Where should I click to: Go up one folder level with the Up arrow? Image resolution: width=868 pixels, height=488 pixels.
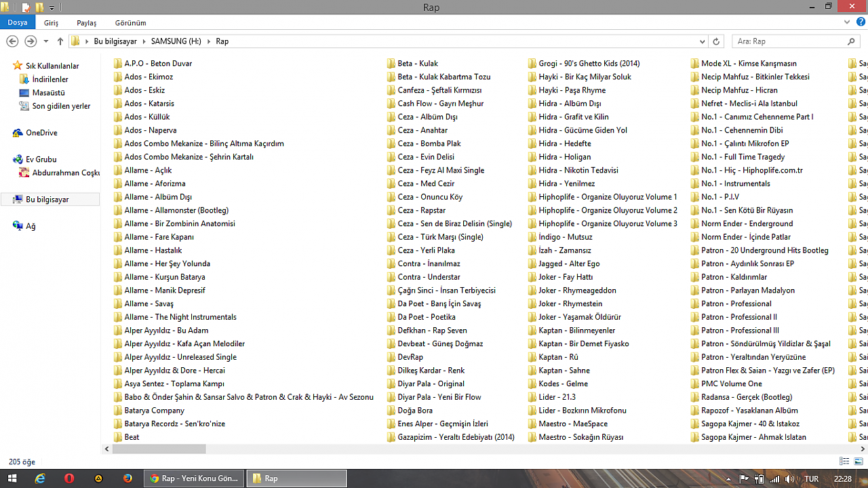[x=60, y=41]
